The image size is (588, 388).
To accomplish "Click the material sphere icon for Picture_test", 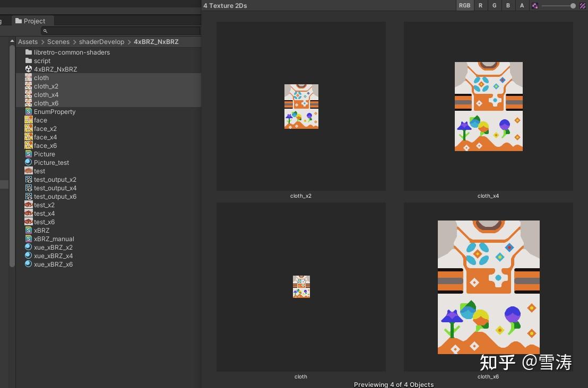I will point(28,162).
